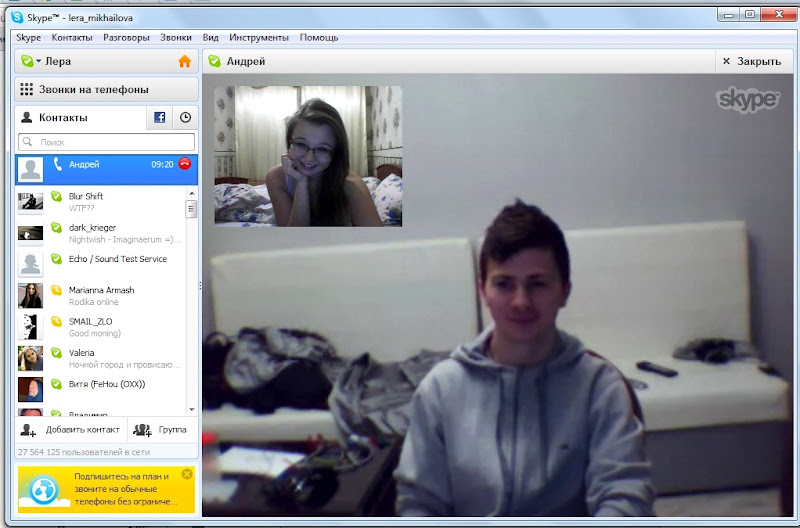The height and width of the screenshot is (528, 800).
Task: Click the status icon for Витя (FeHou (OXX))
Action: pyautogui.click(x=56, y=384)
